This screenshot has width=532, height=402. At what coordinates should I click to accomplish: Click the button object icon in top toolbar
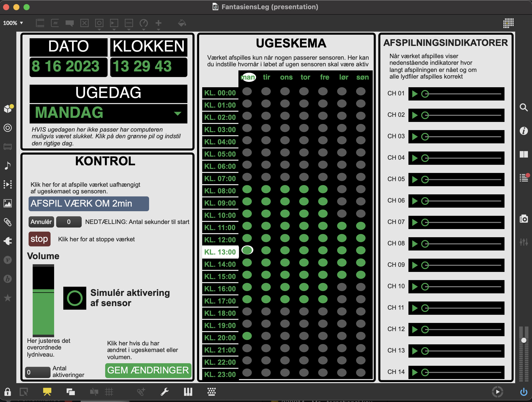pos(99,23)
